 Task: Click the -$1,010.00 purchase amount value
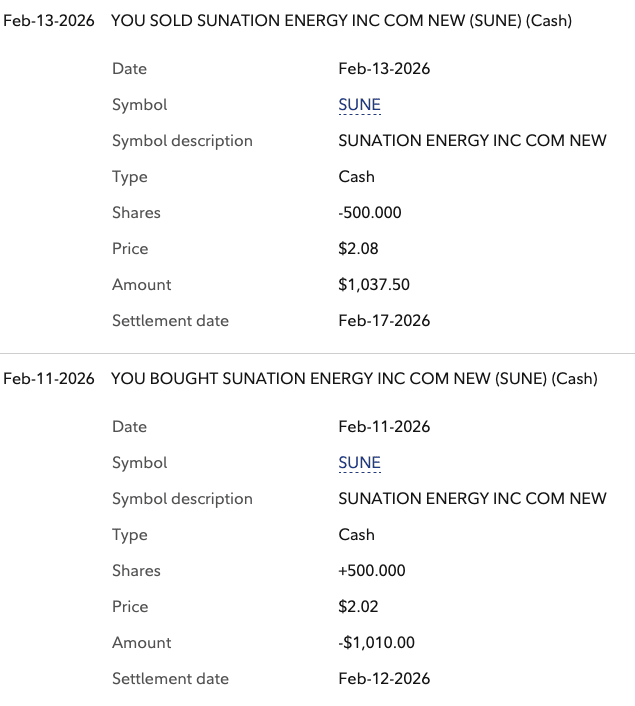[376, 643]
